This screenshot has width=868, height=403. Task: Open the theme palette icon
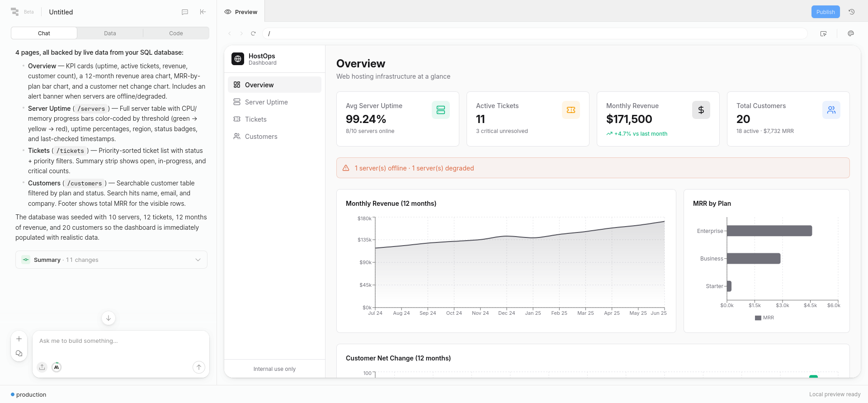(851, 33)
